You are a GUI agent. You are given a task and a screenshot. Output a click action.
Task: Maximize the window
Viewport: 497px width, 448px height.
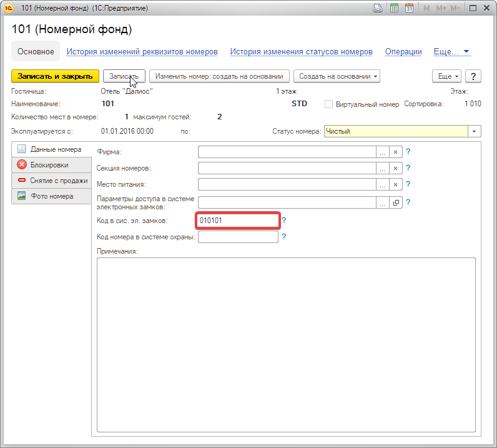[473, 8]
